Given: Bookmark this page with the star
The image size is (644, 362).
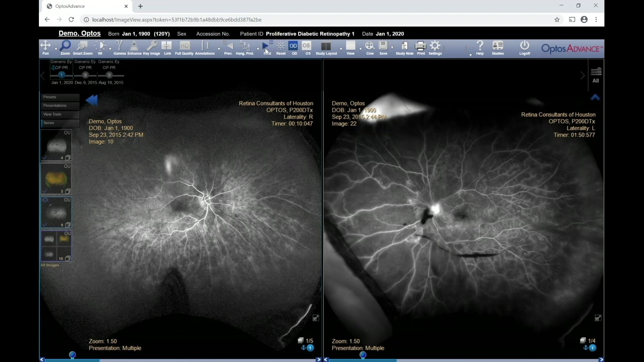Looking at the screenshot, I should click(x=557, y=20).
